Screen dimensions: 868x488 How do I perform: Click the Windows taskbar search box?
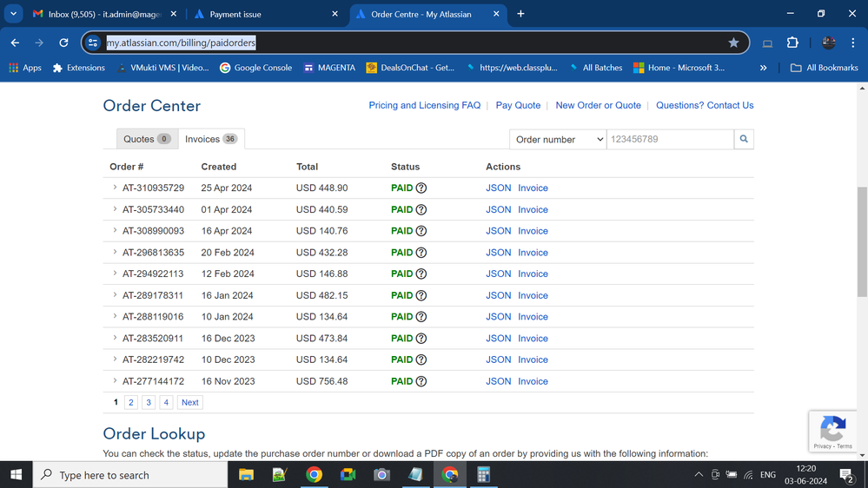pyautogui.click(x=130, y=475)
